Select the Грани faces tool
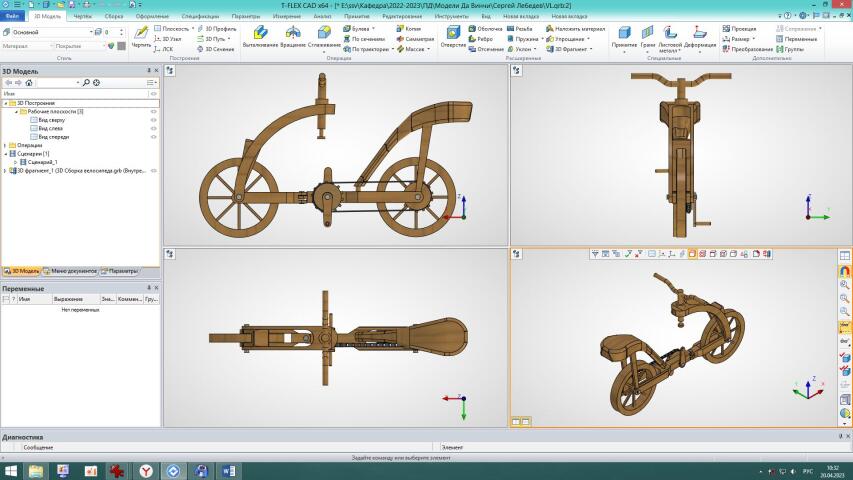Screen dimensions: 853x480 647,38
